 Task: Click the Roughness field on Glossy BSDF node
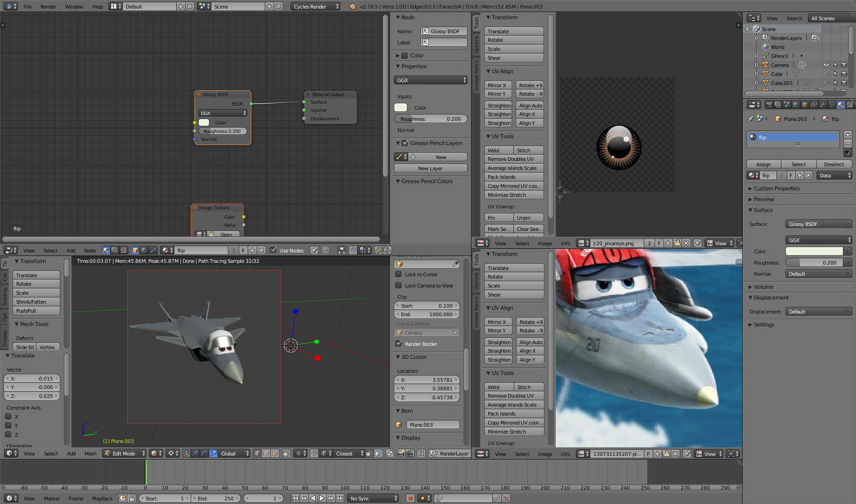pyautogui.click(x=223, y=131)
